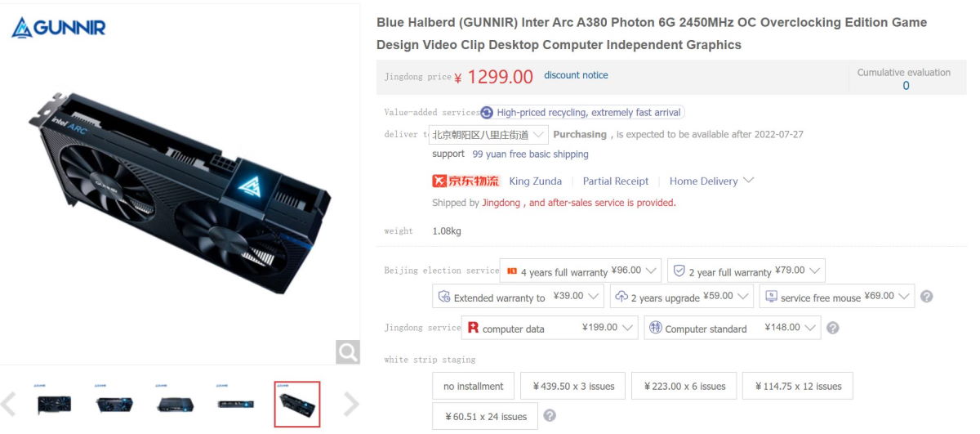Expand the Home Delivery menu
Screen dimensions: 980x434
(711, 181)
